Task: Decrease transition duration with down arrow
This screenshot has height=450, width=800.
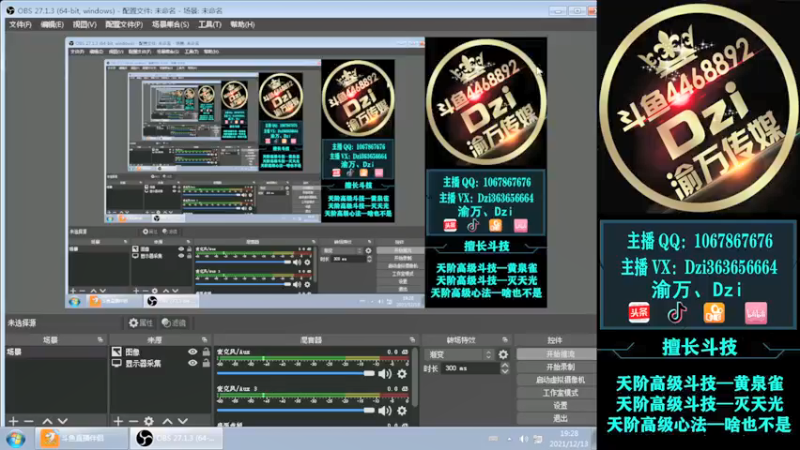Action: (x=505, y=371)
